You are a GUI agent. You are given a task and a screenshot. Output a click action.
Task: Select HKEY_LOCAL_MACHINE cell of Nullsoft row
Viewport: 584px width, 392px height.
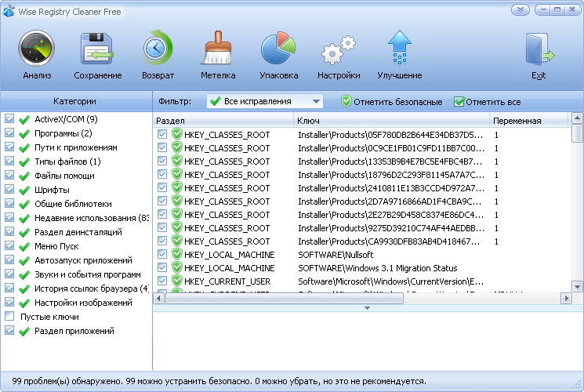(230, 255)
